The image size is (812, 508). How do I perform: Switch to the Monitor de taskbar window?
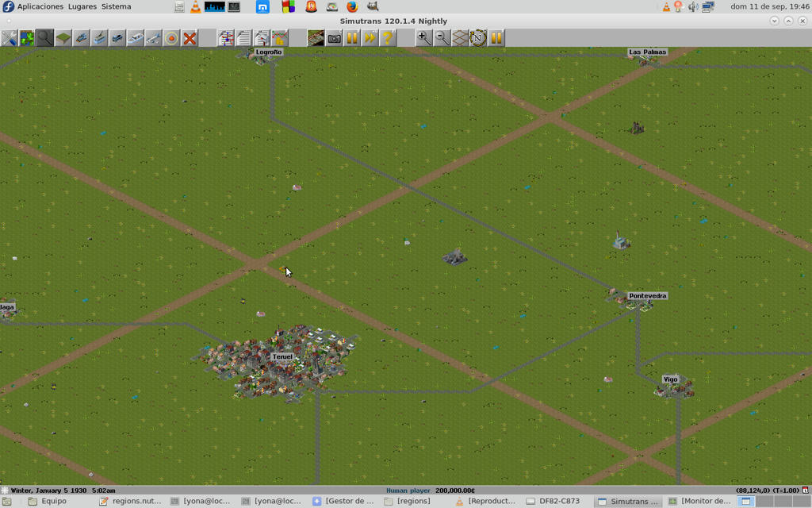point(699,502)
